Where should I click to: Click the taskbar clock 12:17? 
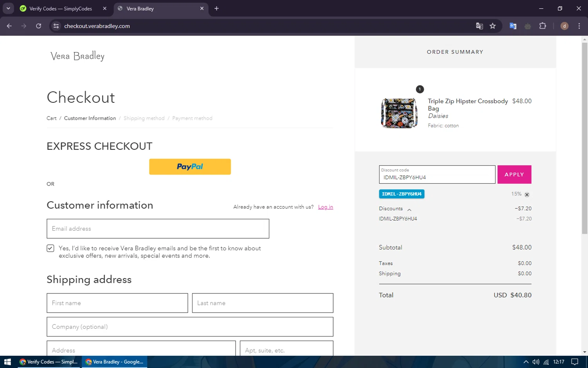tap(559, 362)
